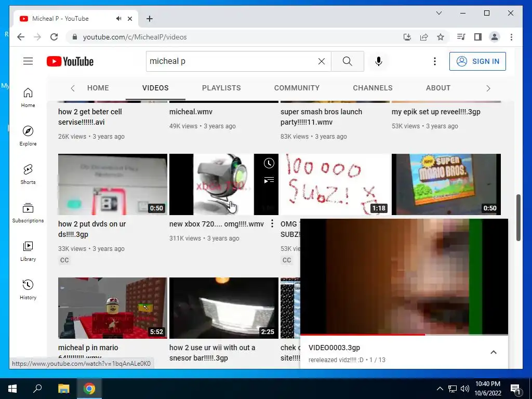Click the YouTube logo
This screenshot has height=399, width=532.
[70, 61]
